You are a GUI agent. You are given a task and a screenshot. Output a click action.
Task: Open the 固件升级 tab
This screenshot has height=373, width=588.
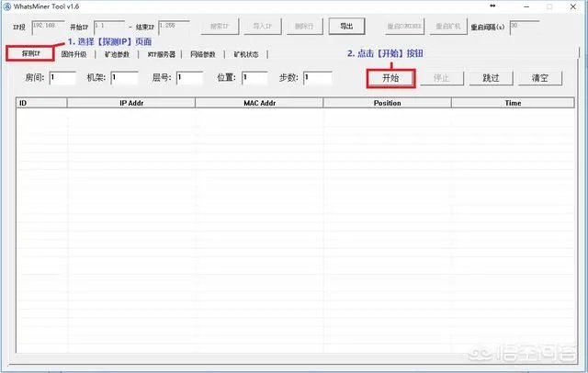click(73, 54)
